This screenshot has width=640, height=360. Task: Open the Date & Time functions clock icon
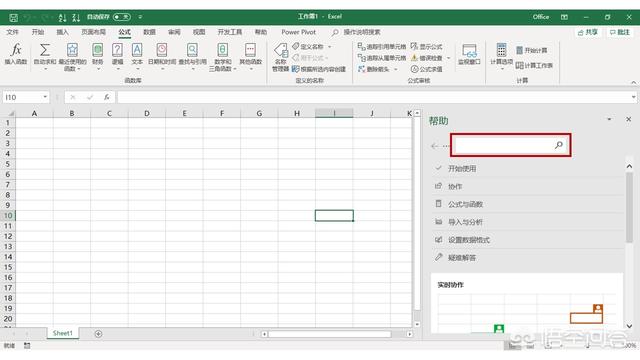point(162,50)
